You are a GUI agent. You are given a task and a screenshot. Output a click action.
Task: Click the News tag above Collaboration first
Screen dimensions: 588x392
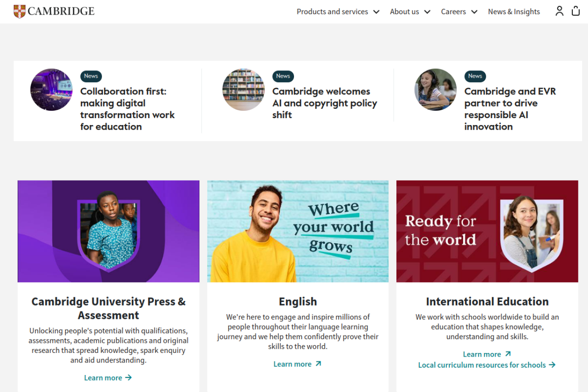pos(91,76)
